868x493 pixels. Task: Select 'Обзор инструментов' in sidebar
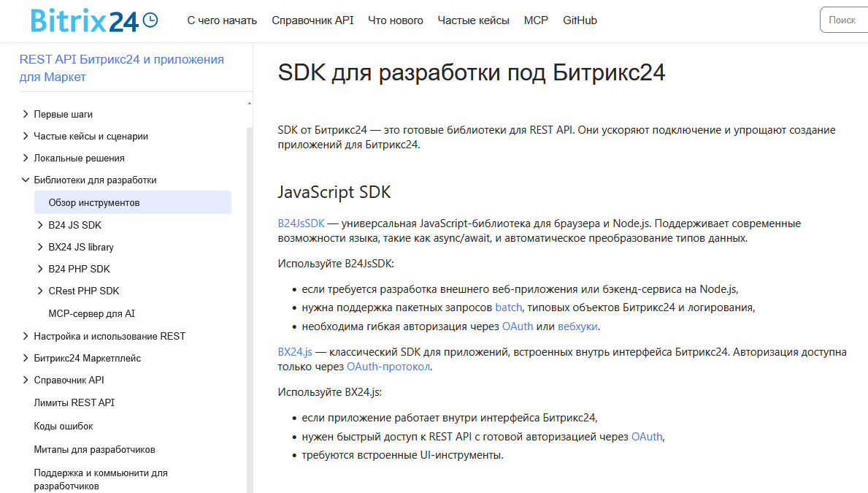(133, 203)
